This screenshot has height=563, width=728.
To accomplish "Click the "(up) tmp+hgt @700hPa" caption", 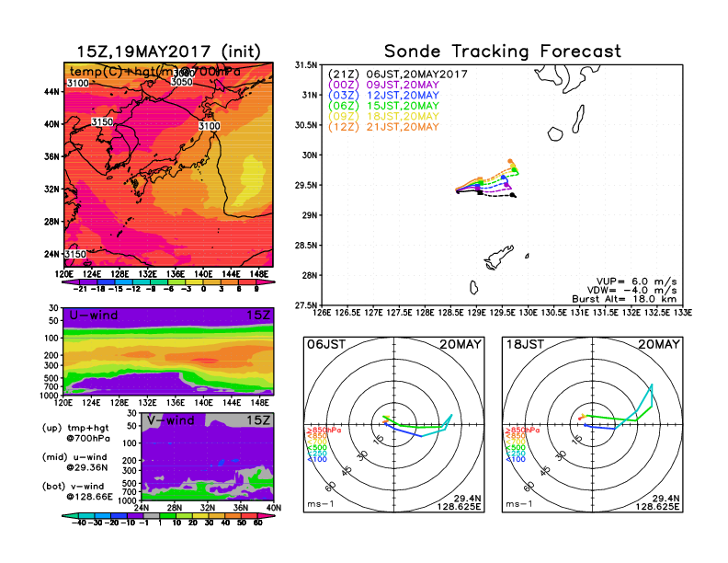I will point(75,433).
